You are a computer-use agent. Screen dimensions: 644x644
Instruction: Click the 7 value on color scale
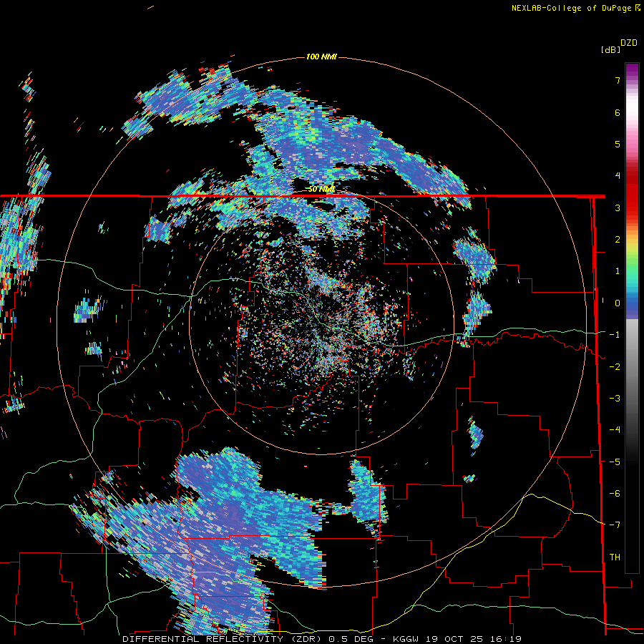(x=618, y=80)
